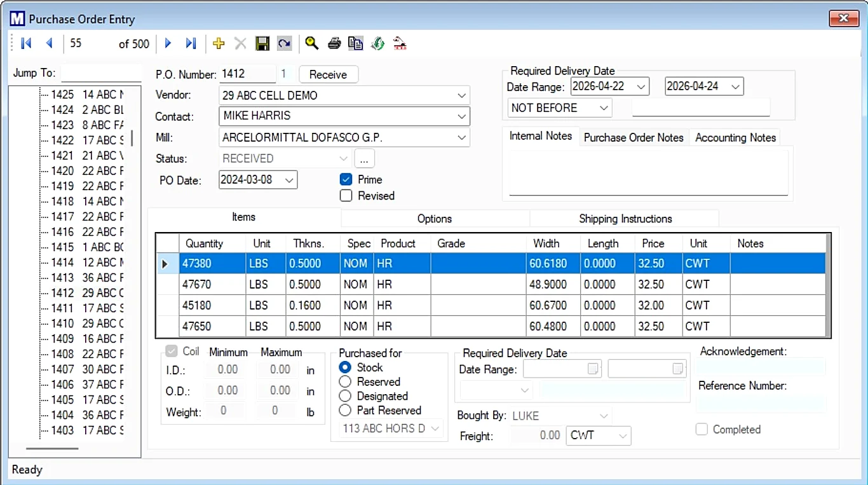Image resolution: width=868 pixels, height=485 pixels.
Task: Refresh the current record
Action: (284, 43)
